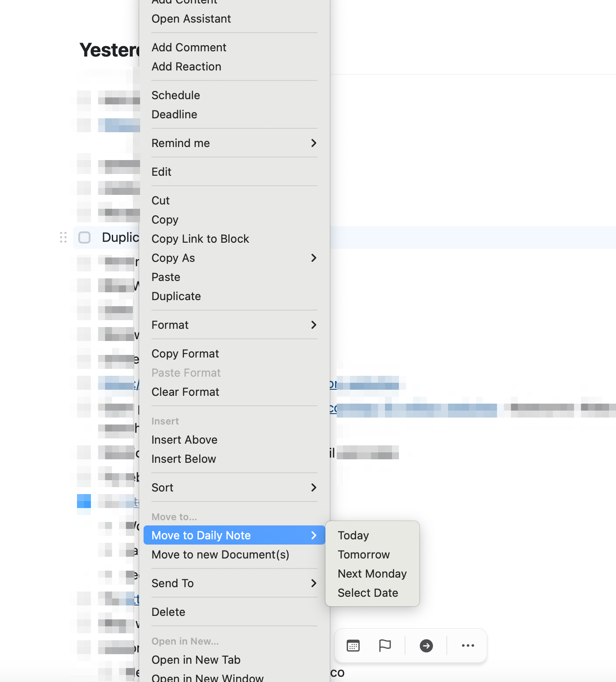Expand the Copy As submenu
The width and height of the screenshot is (616, 682).
coord(234,258)
